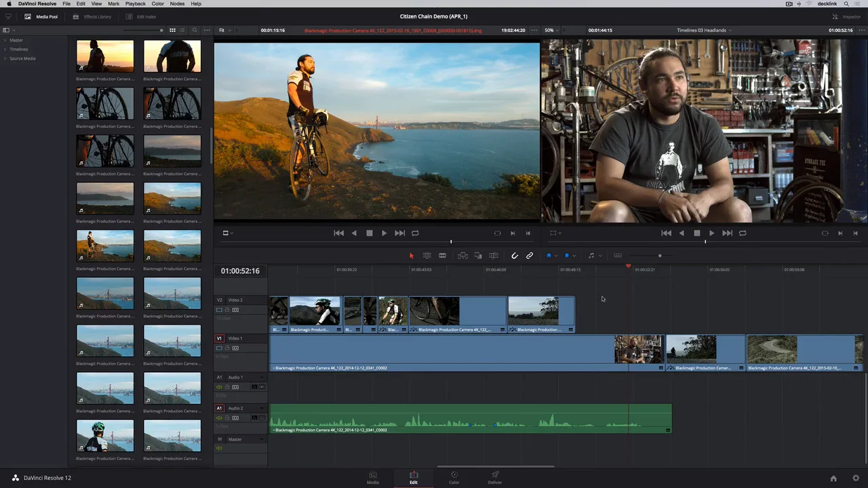Lock the Video 2 track
The width and height of the screenshot is (868, 488).
coord(227,310)
